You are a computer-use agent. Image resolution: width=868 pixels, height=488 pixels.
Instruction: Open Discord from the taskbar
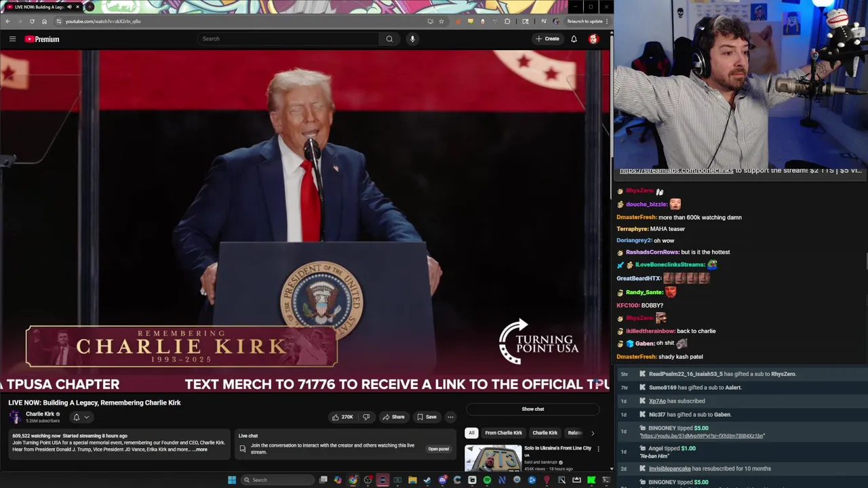pos(442,480)
